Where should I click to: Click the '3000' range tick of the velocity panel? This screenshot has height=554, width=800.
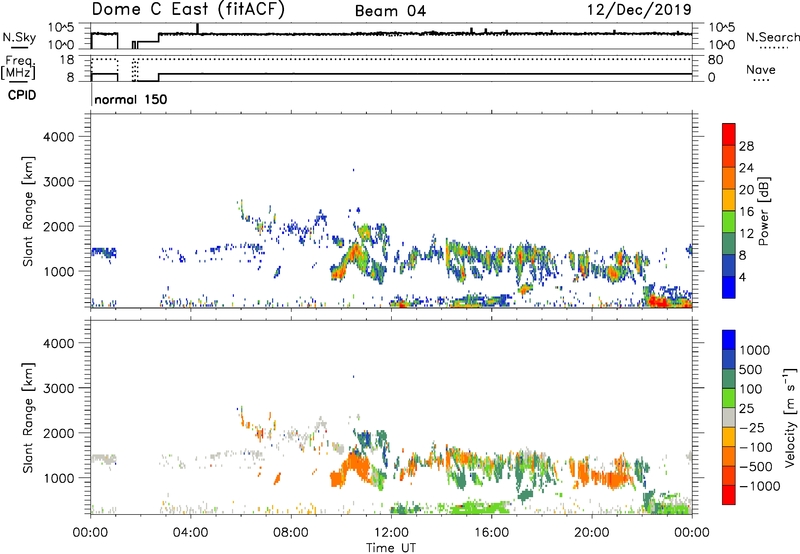58,388
